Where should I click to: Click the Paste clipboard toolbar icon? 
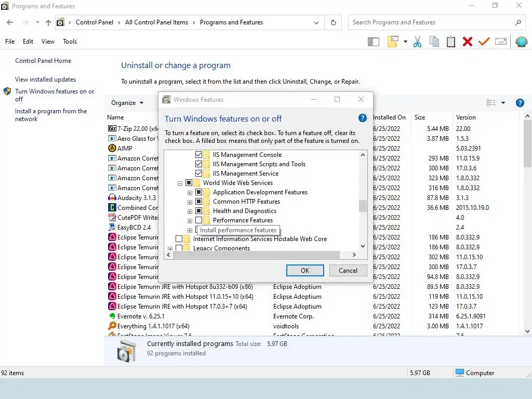tap(451, 42)
